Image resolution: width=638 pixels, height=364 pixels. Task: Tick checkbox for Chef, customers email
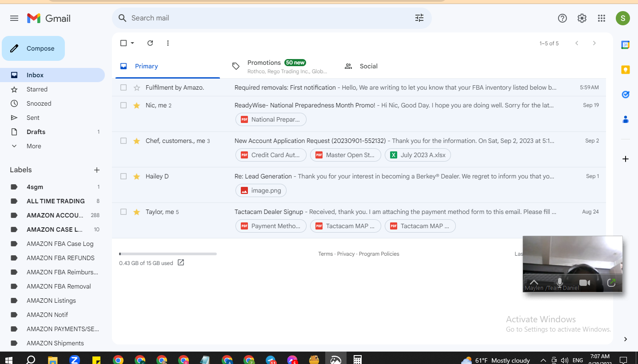[124, 141]
